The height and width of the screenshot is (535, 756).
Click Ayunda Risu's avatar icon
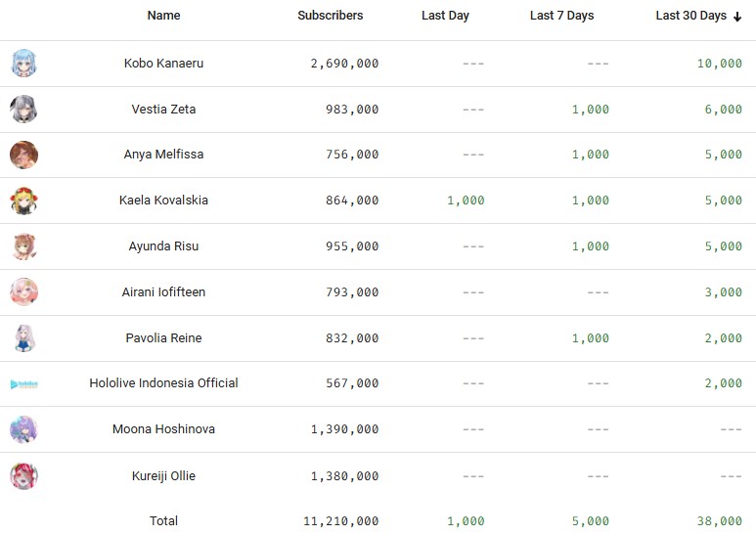[x=23, y=246]
